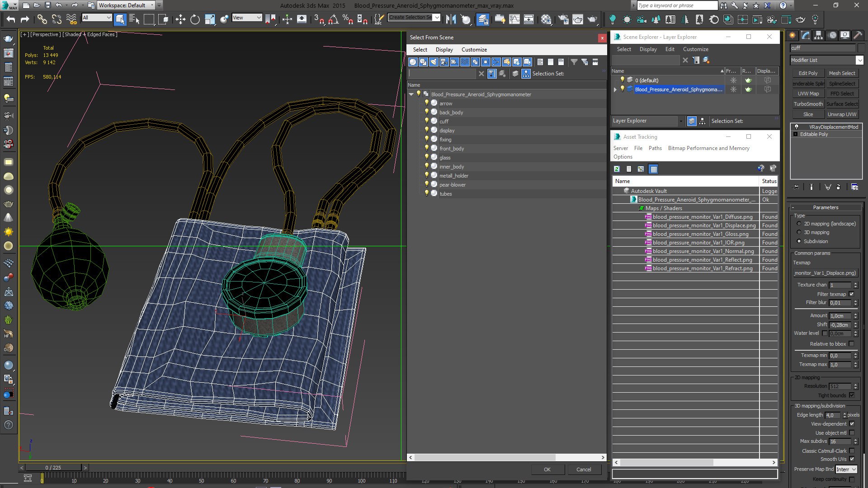The height and width of the screenshot is (488, 868).
Task: Collapse the Blood_Pressure_Aneroid_Sphygmomanometer tree node
Action: coord(411,94)
